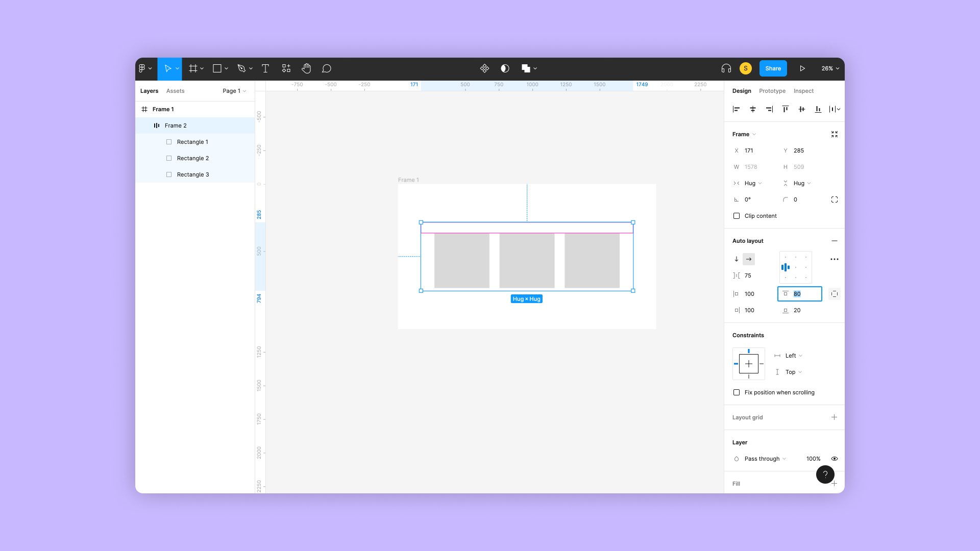Select the Shape tool in toolbar
Image resolution: width=980 pixels, height=551 pixels.
[x=217, y=68]
